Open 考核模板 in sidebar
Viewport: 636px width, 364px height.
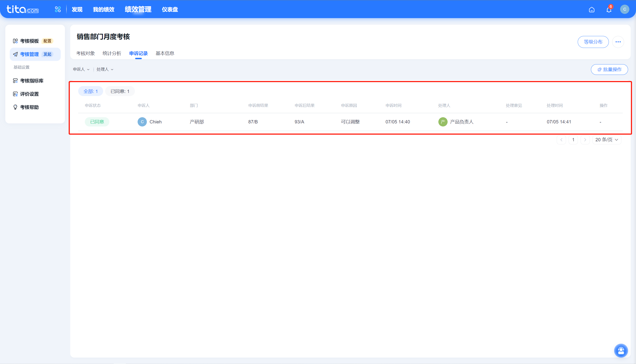click(29, 41)
